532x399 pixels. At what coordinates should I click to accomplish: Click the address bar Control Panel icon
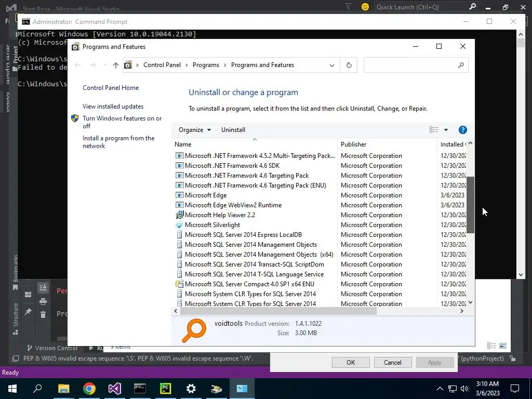pyautogui.click(x=128, y=65)
